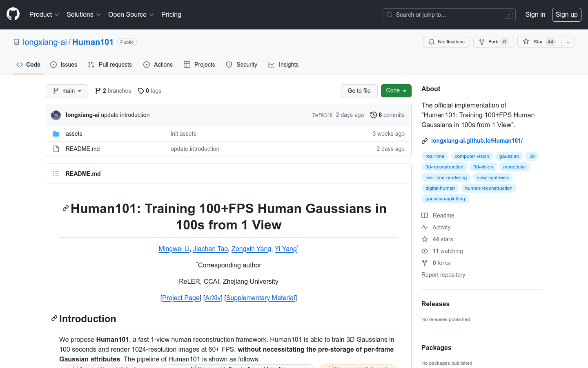Image resolution: width=588 pixels, height=368 pixels.
Task: Open the Actions tab
Action: coord(158,65)
